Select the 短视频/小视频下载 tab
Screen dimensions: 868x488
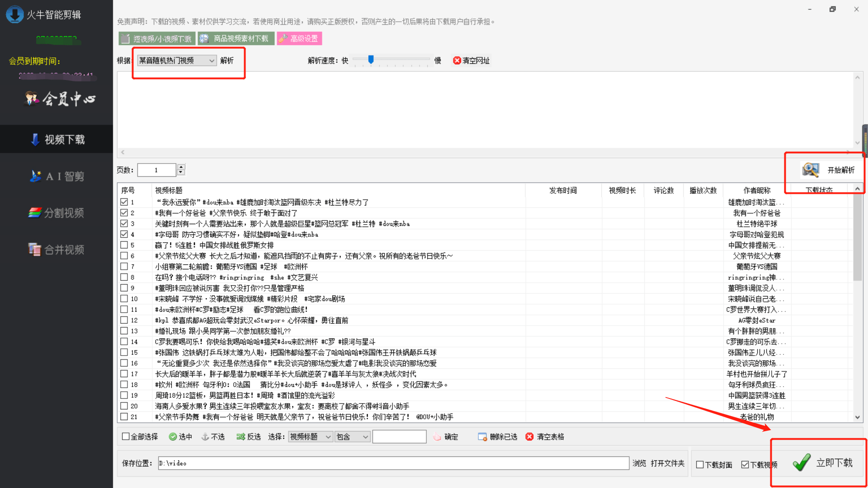(x=157, y=39)
